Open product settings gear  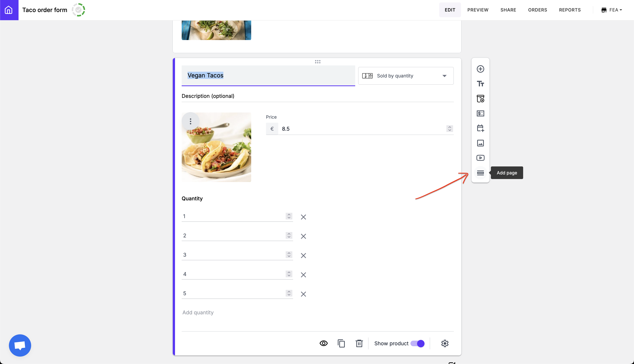(x=445, y=343)
